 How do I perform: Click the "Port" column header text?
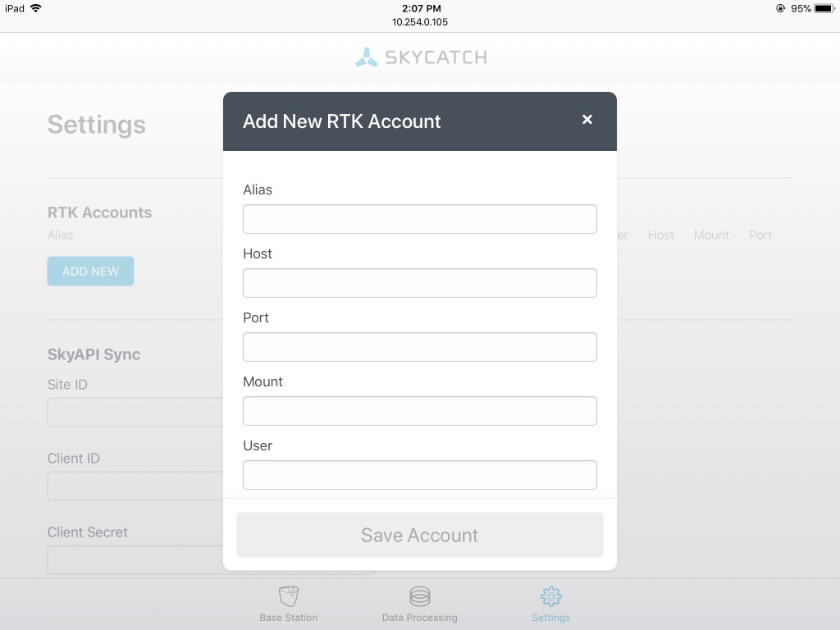(x=760, y=235)
